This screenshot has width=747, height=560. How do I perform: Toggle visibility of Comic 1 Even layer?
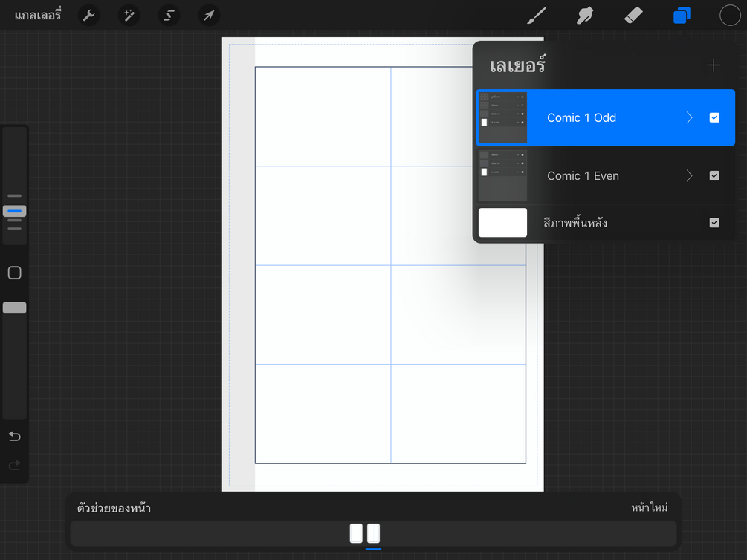pos(714,175)
